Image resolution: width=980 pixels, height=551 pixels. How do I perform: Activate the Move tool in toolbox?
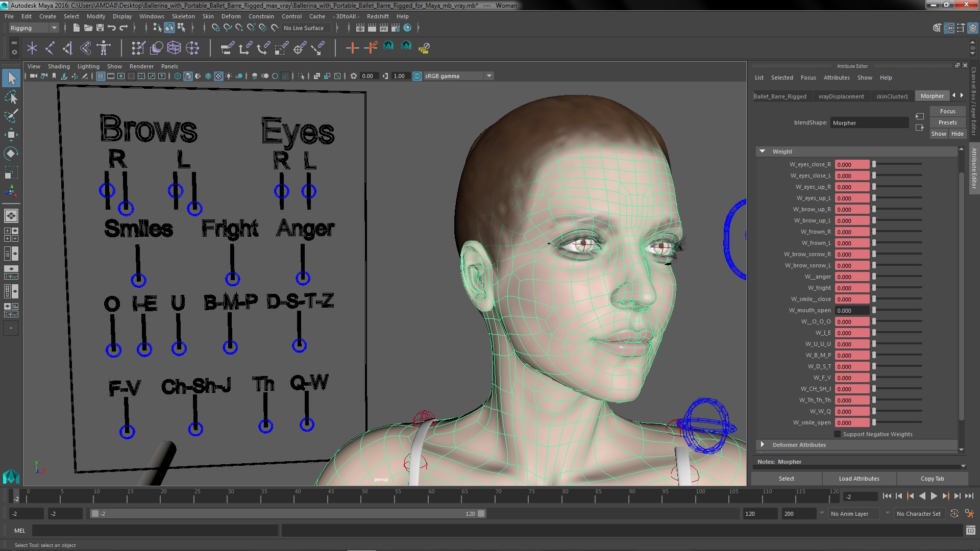11,135
